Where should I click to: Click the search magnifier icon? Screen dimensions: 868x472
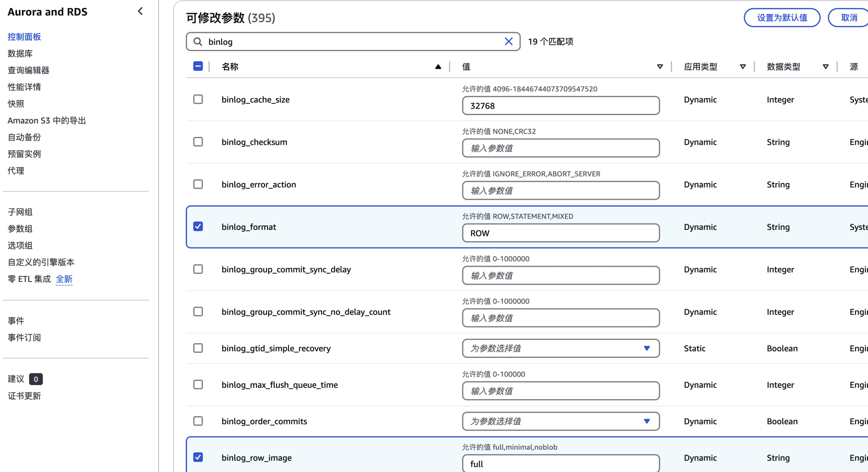point(198,41)
